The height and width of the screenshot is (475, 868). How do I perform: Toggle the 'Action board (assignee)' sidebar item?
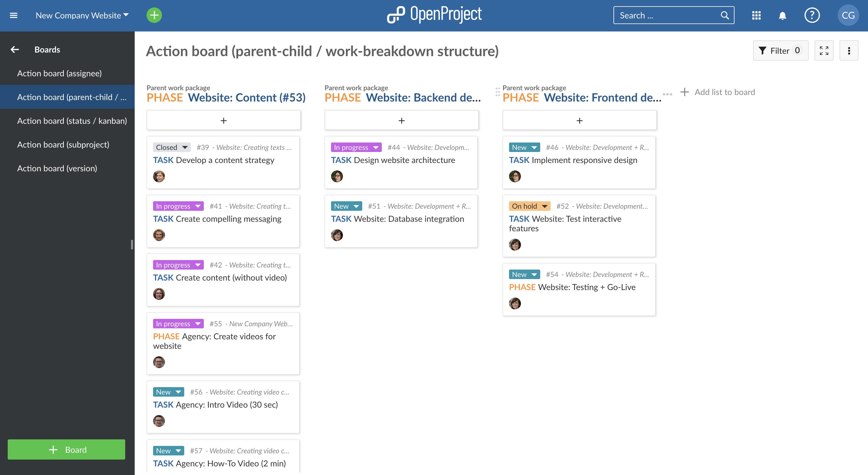coord(60,72)
